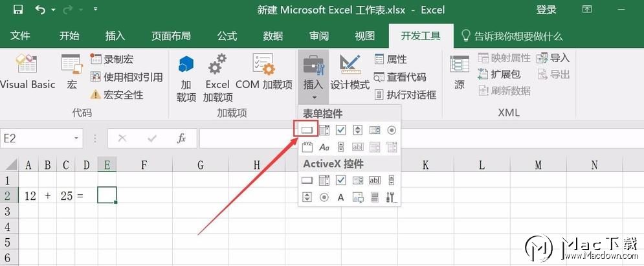This screenshot has width=644, height=266.
Task: Open the 加载项 add-ins store
Action: coord(186,78)
